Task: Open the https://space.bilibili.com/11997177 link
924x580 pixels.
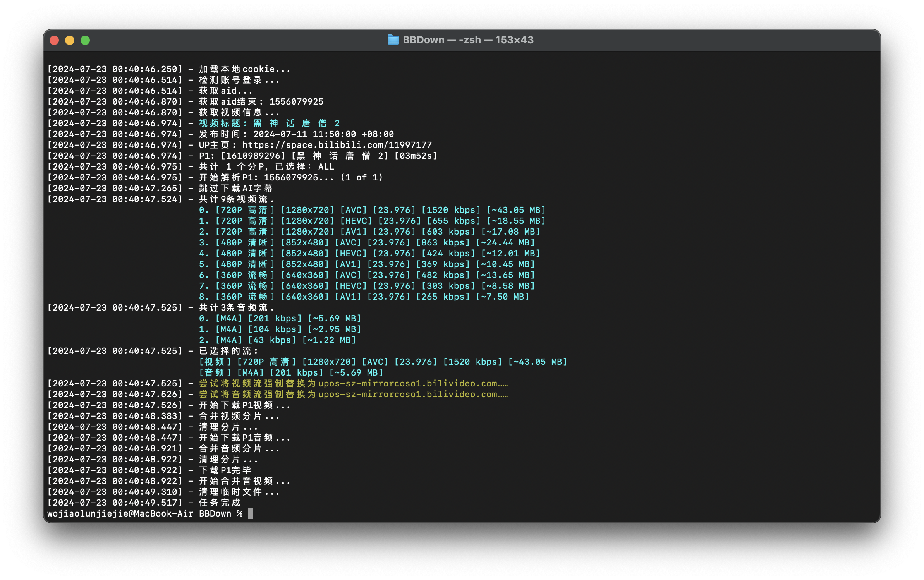Action: pos(337,145)
